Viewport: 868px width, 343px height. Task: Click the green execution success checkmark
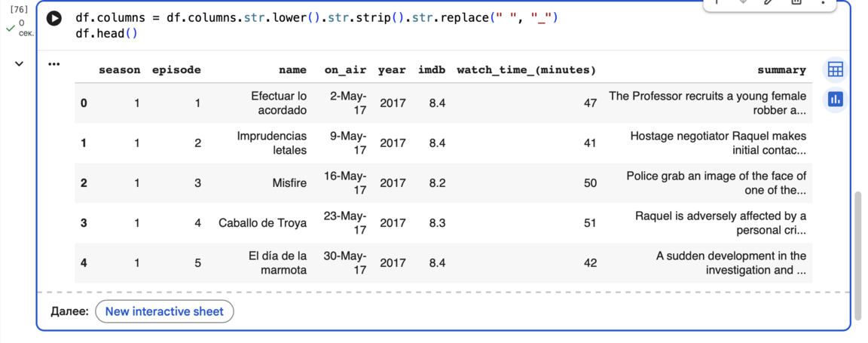click(x=11, y=28)
